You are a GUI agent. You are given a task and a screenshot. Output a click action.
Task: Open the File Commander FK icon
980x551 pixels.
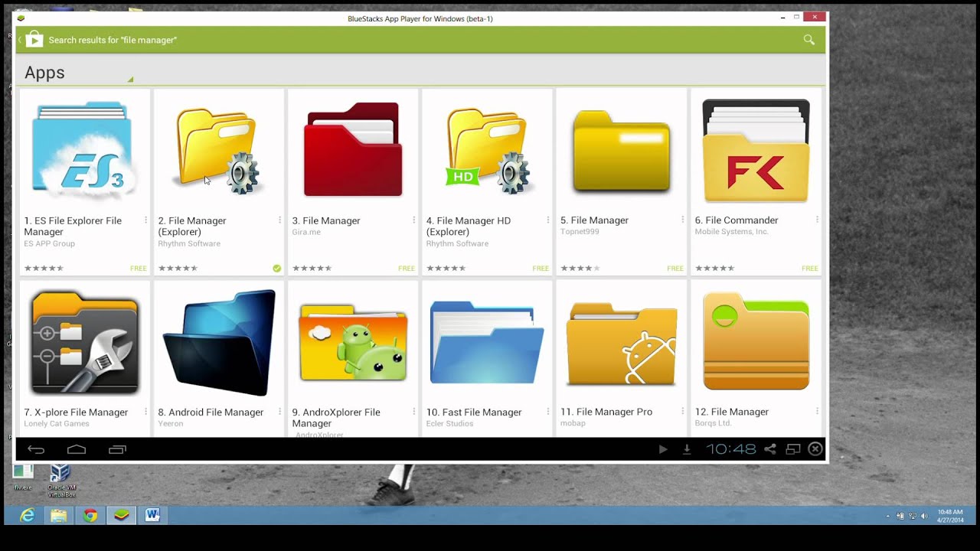click(x=756, y=151)
